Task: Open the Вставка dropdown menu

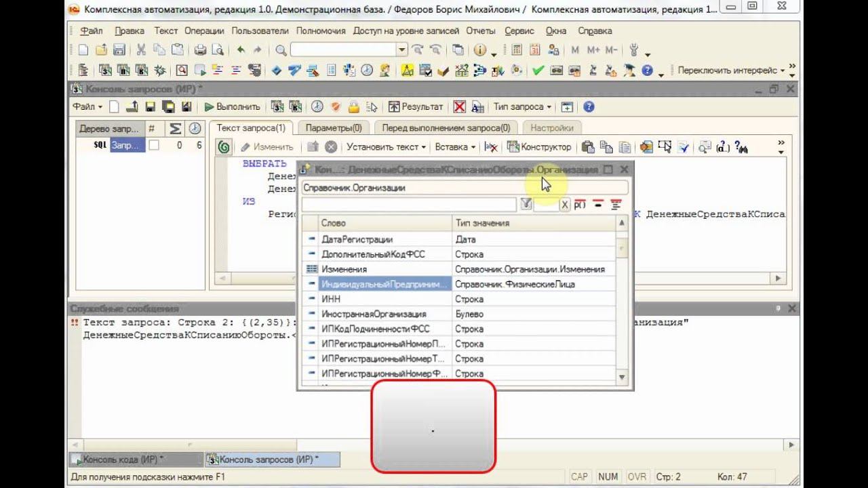Action: pyautogui.click(x=455, y=146)
